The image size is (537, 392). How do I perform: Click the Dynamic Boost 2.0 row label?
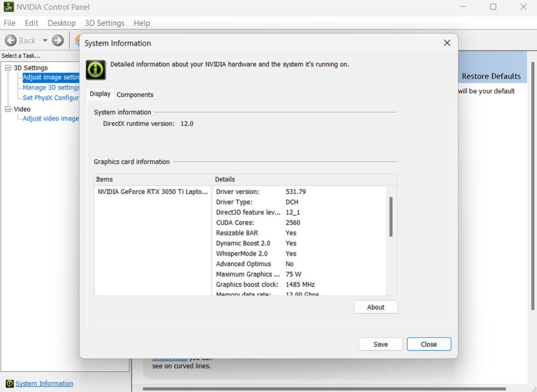pos(243,243)
